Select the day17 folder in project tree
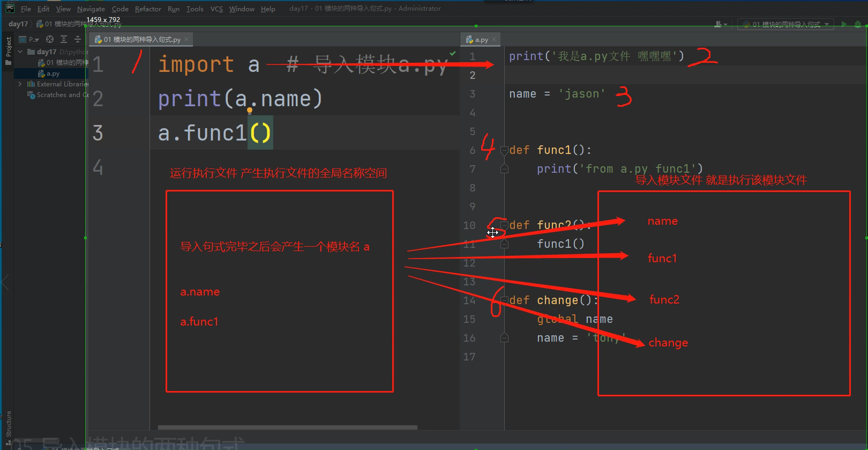The width and height of the screenshot is (868, 450). point(47,52)
